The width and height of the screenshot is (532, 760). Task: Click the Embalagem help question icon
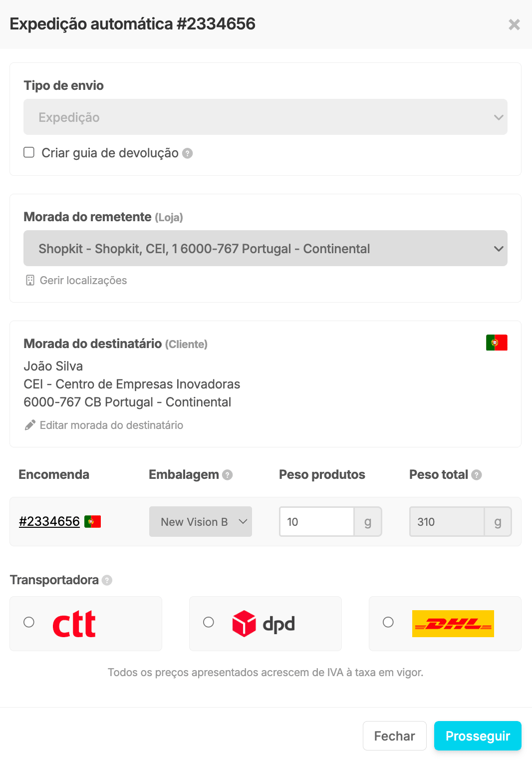(x=228, y=475)
